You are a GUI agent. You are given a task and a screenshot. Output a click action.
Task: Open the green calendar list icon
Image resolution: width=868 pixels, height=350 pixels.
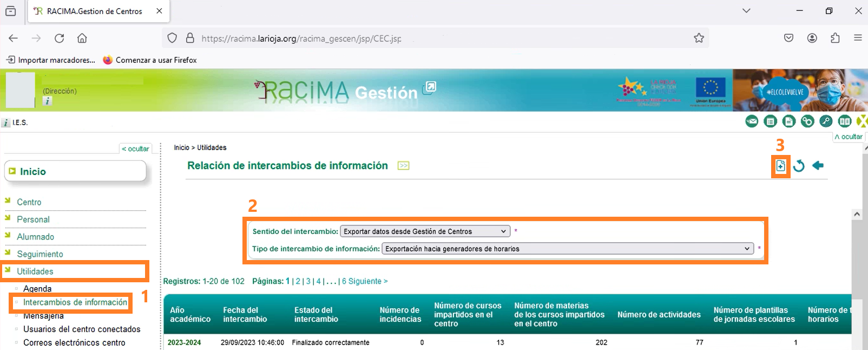(x=771, y=121)
